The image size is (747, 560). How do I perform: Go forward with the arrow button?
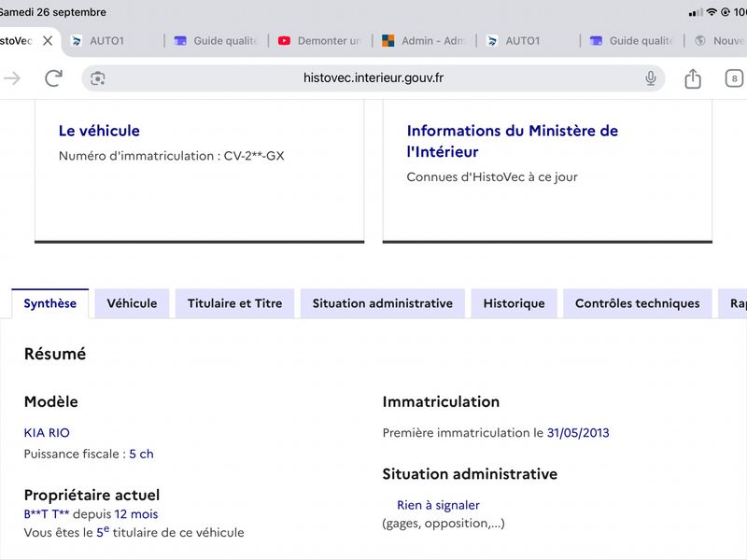pos(12,78)
